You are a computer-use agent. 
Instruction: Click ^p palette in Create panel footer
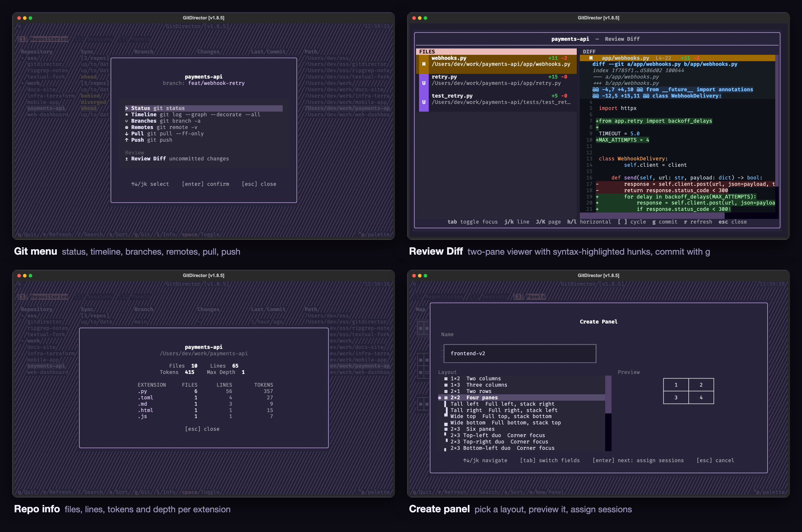tap(769, 492)
